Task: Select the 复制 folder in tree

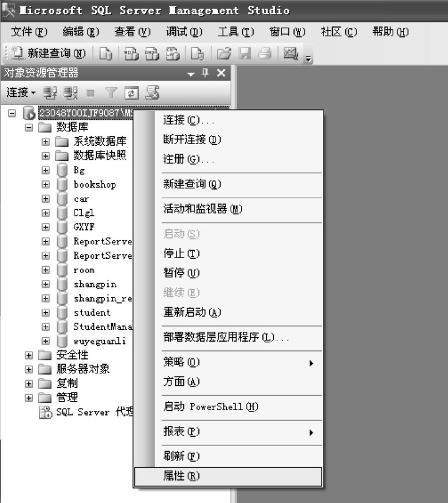Action: pyautogui.click(x=67, y=383)
